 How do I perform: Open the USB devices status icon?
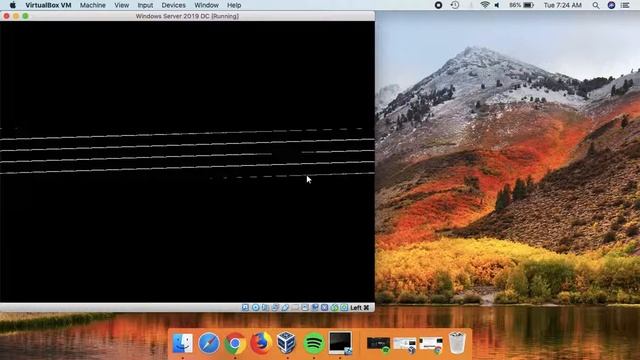coord(285,307)
